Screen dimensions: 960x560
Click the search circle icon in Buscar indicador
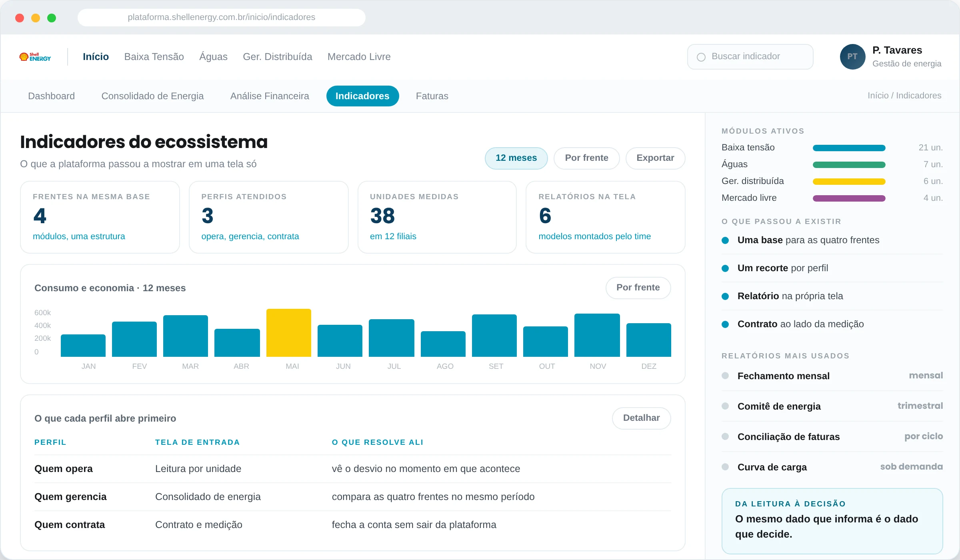[x=701, y=57]
